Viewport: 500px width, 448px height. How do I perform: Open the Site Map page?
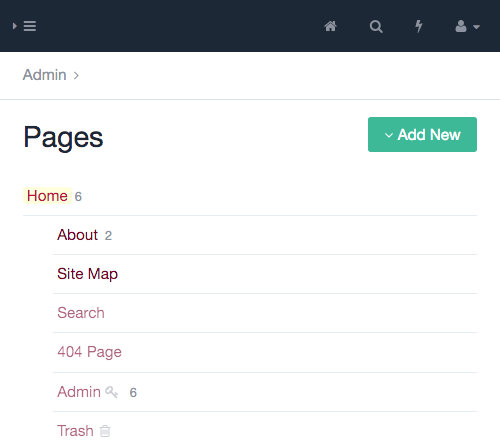point(87,274)
